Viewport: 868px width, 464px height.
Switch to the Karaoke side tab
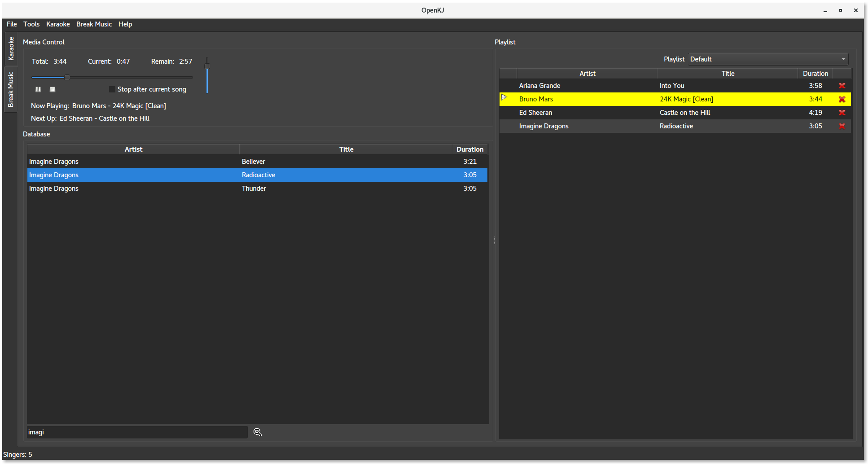pyautogui.click(x=11, y=48)
